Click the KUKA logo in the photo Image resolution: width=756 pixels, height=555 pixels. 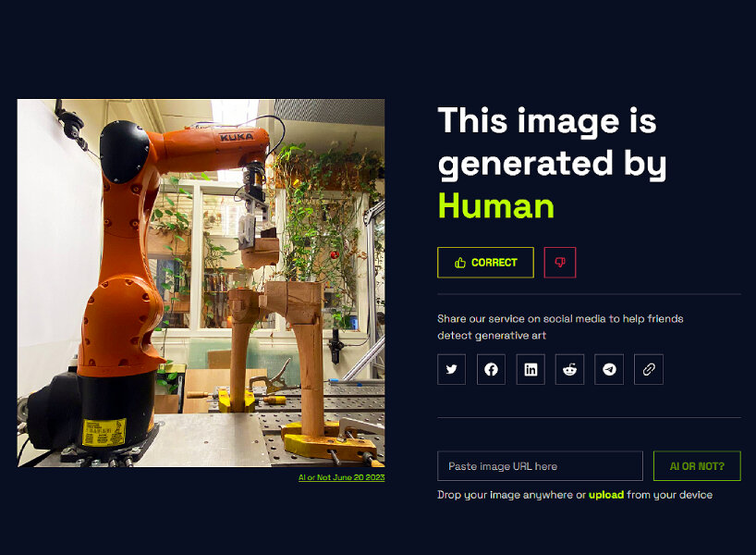point(237,137)
